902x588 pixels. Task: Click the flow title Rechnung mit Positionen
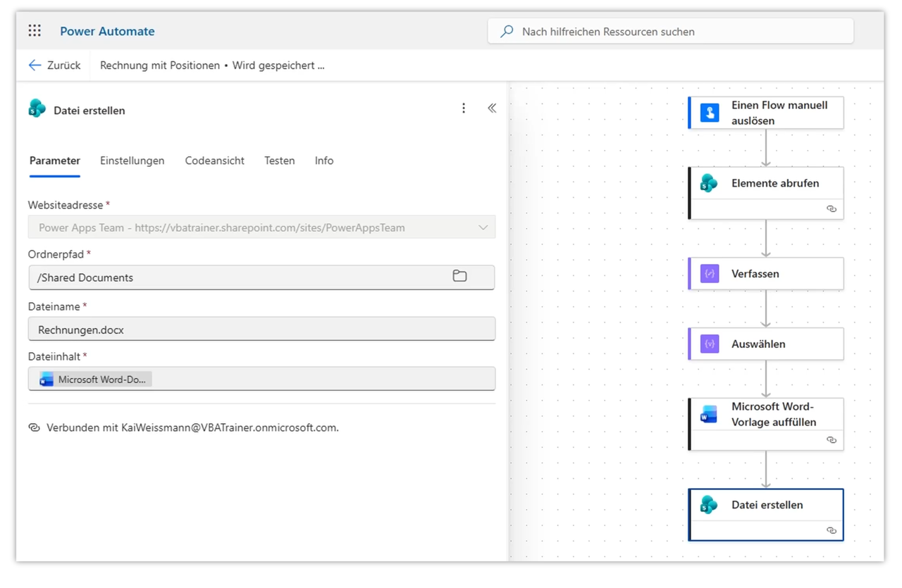[160, 65]
